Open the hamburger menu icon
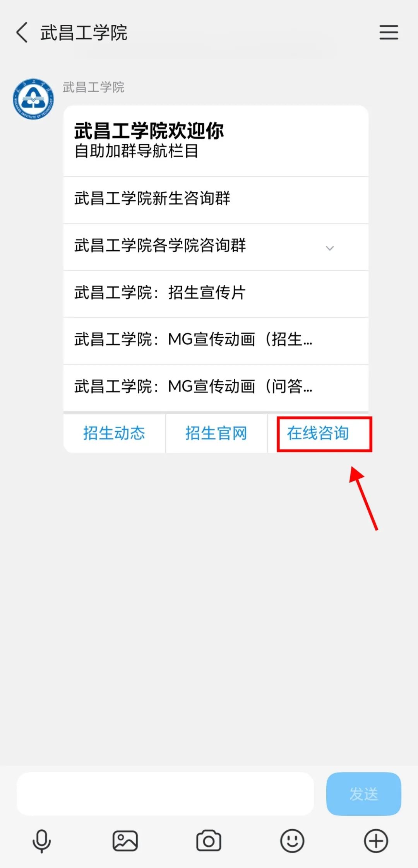Image resolution: width=418 pixels, height=868 pixels. (389, 32)
